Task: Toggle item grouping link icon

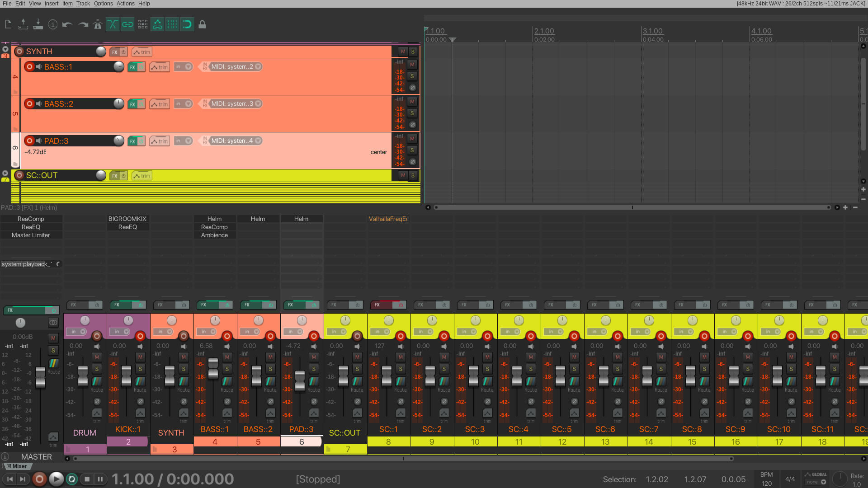Action: coord(127,24)
